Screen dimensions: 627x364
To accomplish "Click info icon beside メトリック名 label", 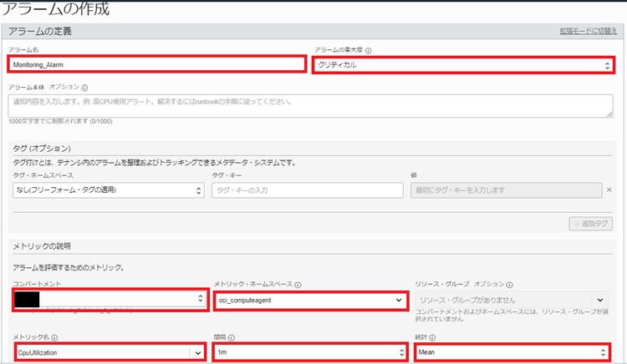I will 54,338.
